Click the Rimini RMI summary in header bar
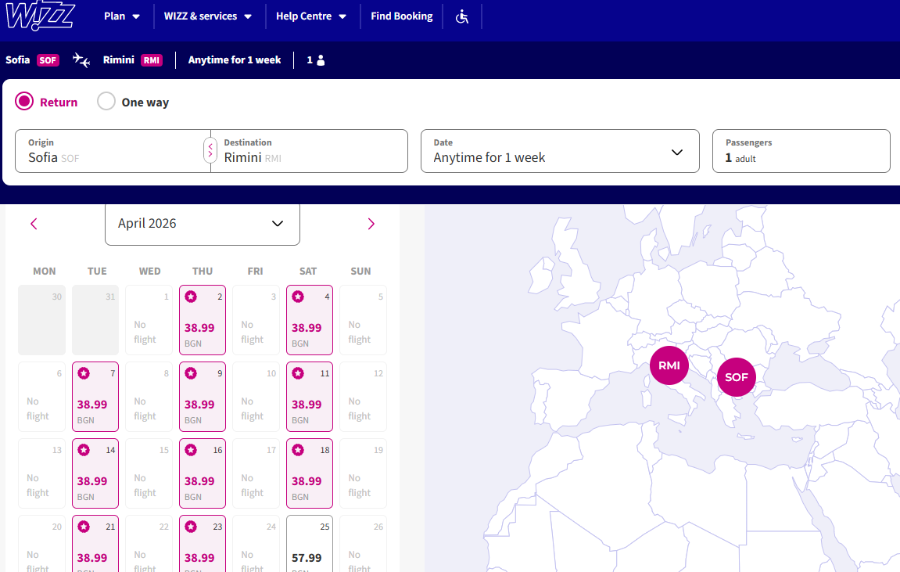900x572 pixels. click(x=133, y=60)
